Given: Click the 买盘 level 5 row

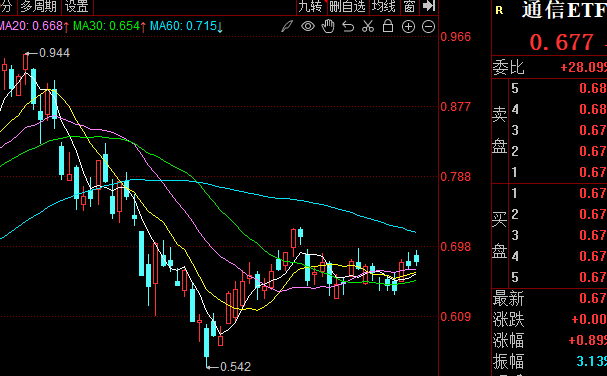Looking at the screenshot, I should pos(558,277).
